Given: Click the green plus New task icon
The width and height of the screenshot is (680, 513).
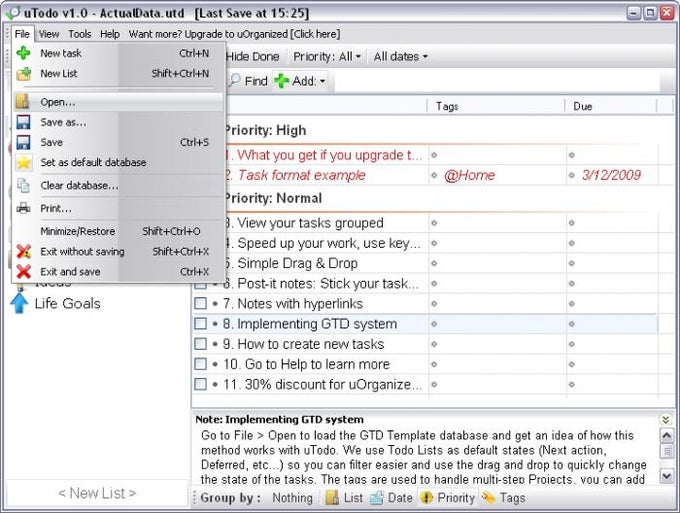Looking at the screenshot, I should pyautogui.click(x=23, y=53).
